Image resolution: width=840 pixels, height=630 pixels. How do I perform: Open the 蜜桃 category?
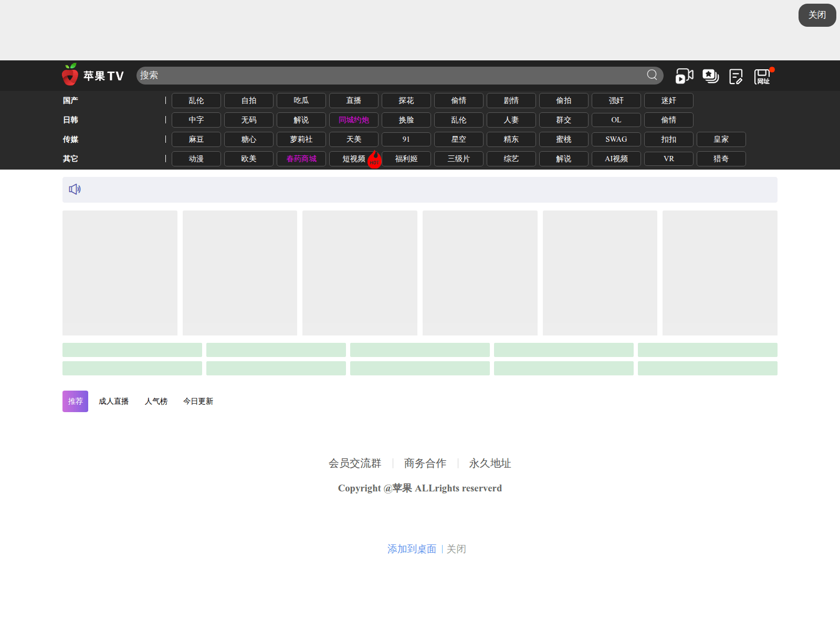click(x=564, y=139)
